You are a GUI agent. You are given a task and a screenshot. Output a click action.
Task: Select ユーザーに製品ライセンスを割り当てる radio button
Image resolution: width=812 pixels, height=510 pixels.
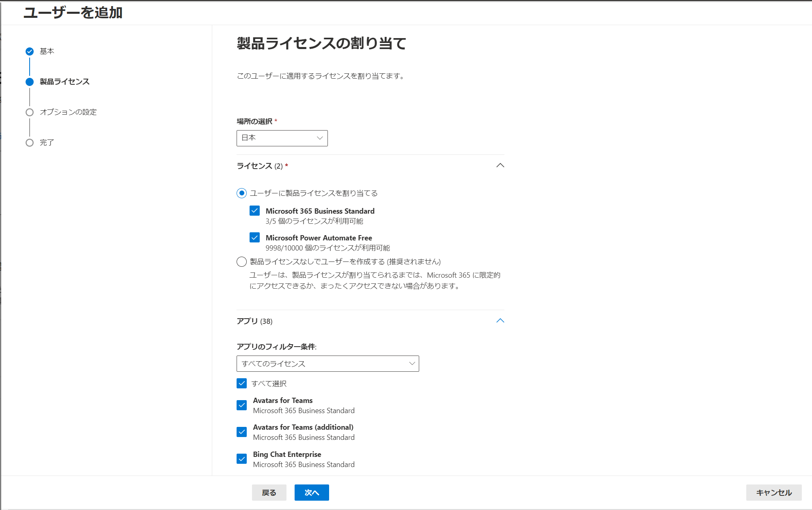241,193
